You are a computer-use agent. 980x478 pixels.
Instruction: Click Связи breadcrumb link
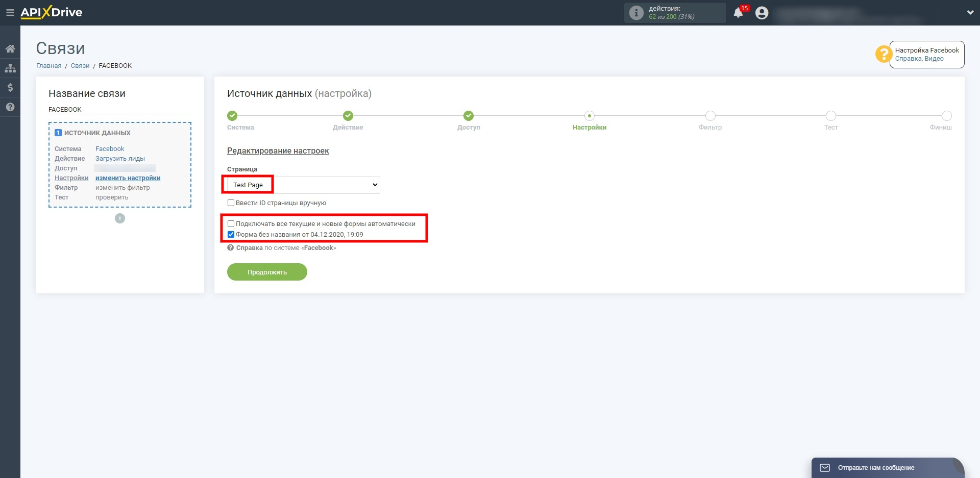point(80,66)
